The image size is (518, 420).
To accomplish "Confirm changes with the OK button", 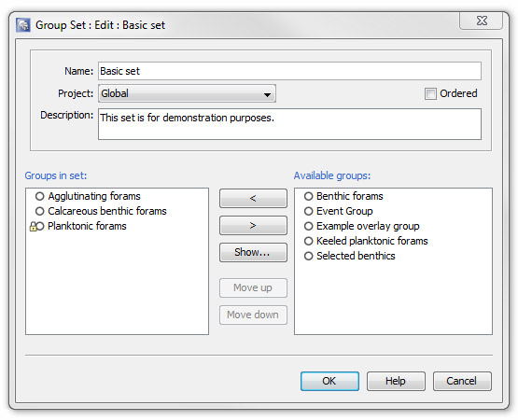I will tap(329, 381).
